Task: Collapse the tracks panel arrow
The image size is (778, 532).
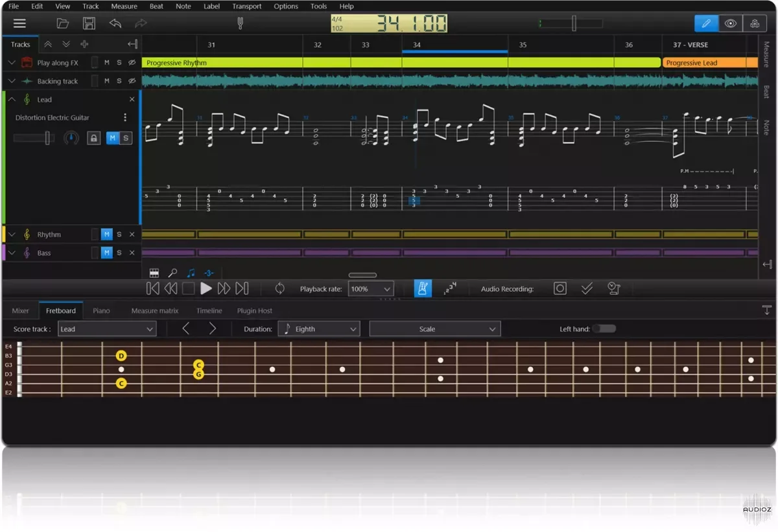Action: point(132,44)
